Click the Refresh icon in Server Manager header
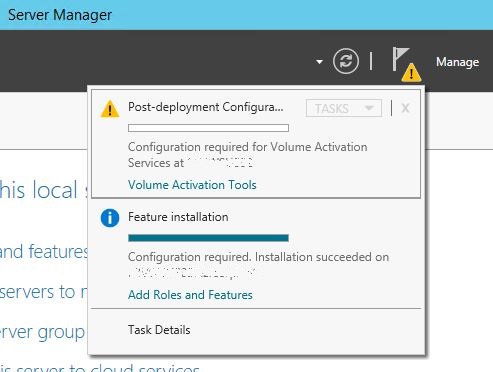The image size is (493, 372). [x=346, y=61]
